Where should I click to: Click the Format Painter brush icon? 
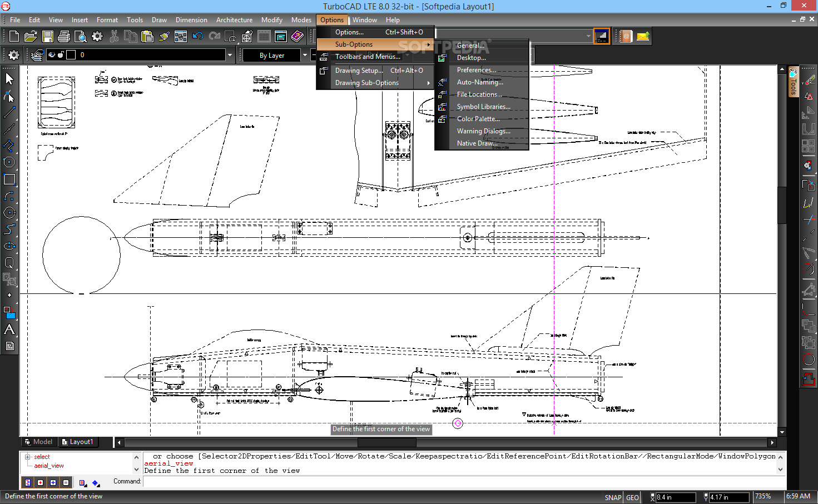164,37
